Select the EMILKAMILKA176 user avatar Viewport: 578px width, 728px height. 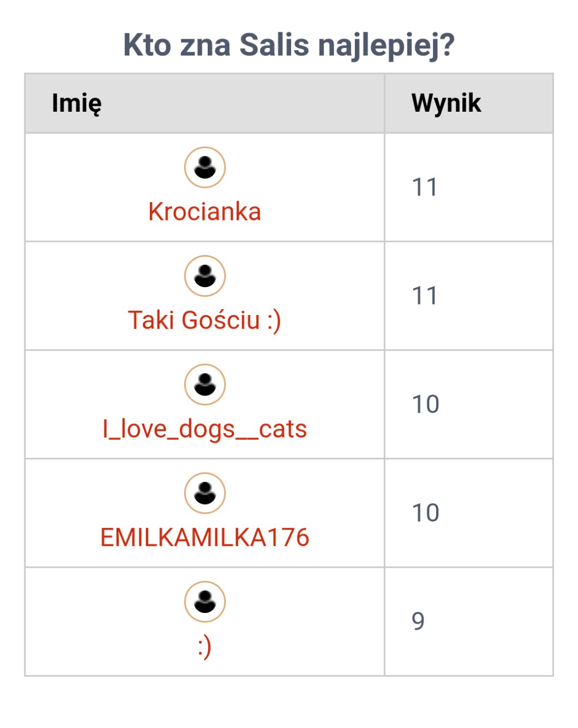(x=205, y=493)
